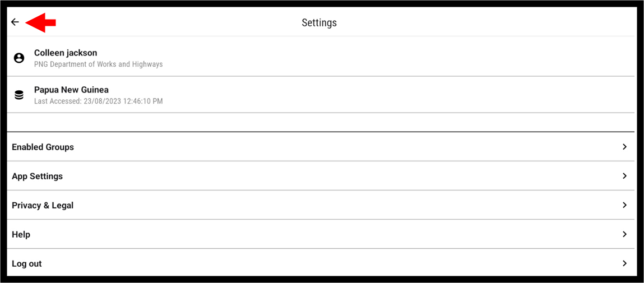Click the red arrow annotation graphic
The image size is (644, 283).
pos(41,22)
